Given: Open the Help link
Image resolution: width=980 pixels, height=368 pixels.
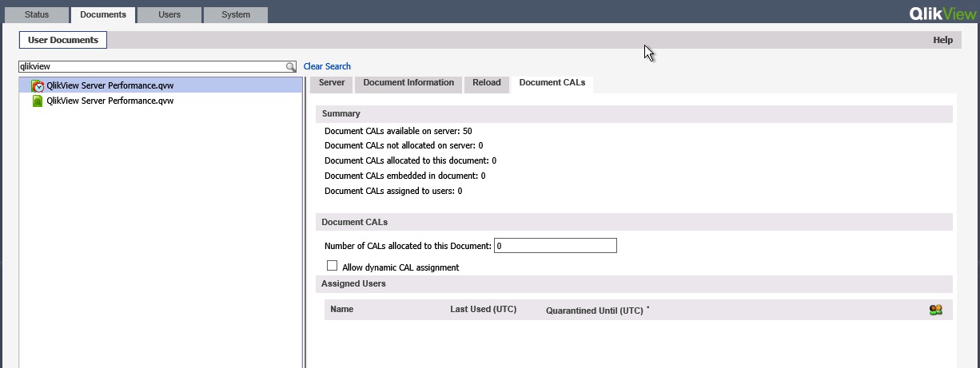Looking at the screenshot, I should [942, 40].
